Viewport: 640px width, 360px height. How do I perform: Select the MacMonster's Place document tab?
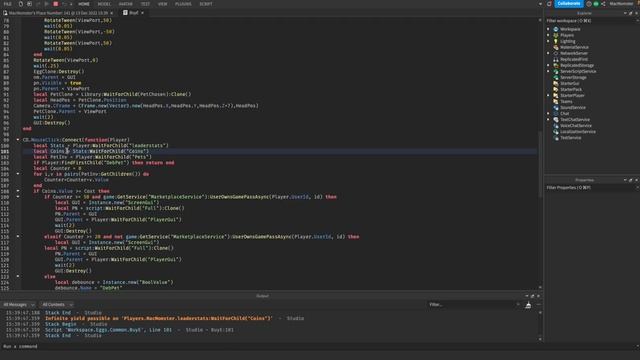[x=58, y=13]
